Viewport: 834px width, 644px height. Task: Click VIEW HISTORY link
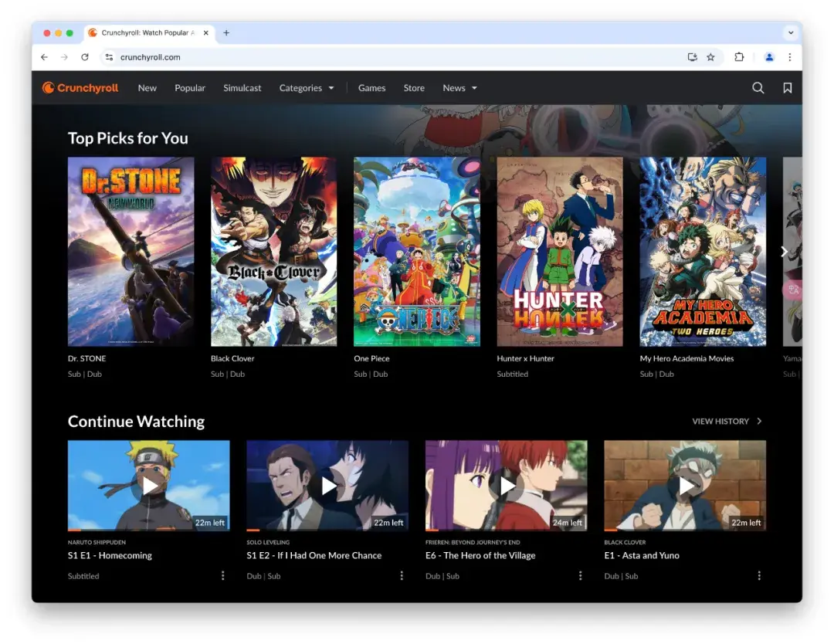(x=727, y=421)
